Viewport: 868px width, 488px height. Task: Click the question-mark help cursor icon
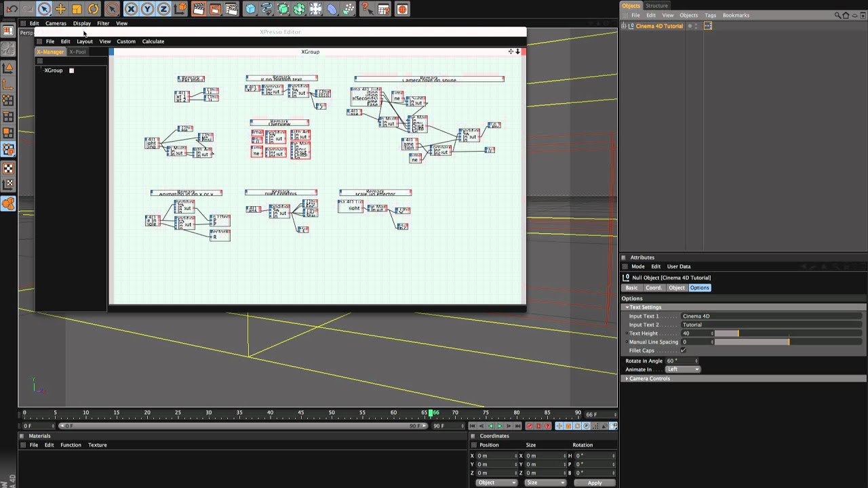(x=367, y=9)
